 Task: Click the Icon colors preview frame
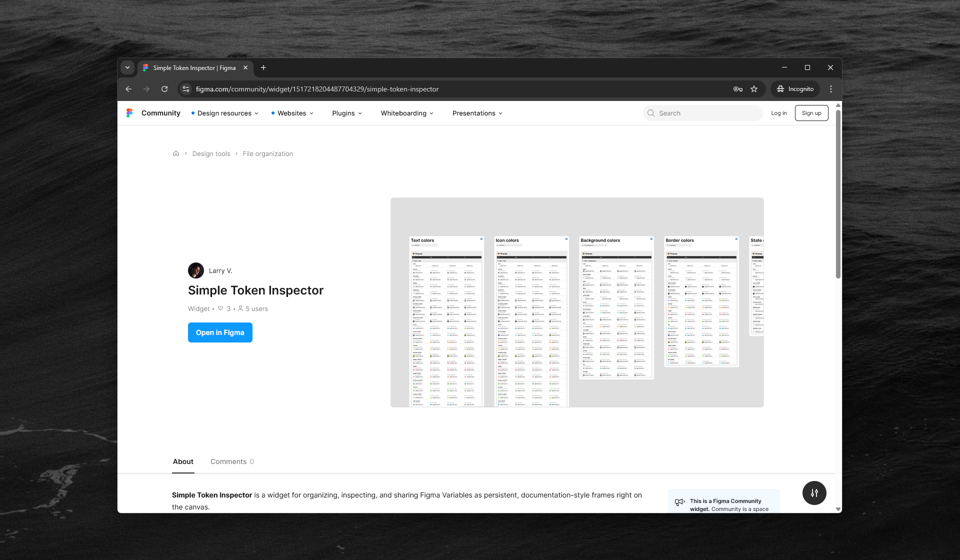[x=531, y=321]
